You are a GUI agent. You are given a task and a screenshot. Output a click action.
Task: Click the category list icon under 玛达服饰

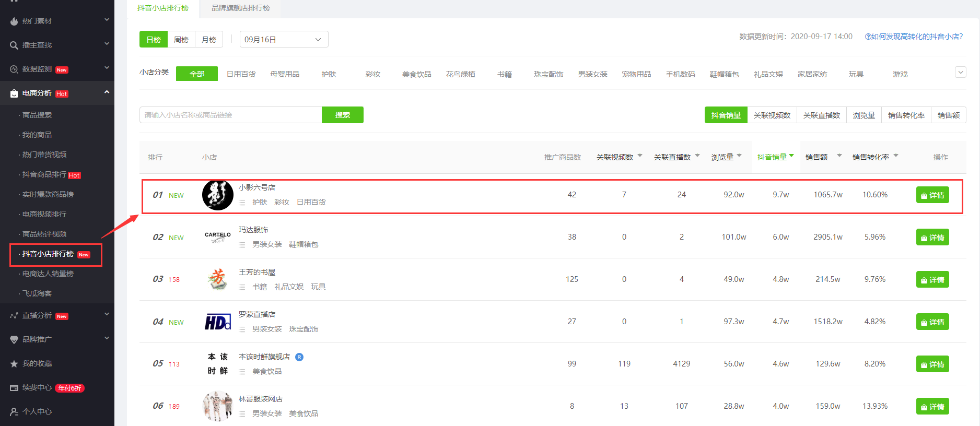coord(242,245)
